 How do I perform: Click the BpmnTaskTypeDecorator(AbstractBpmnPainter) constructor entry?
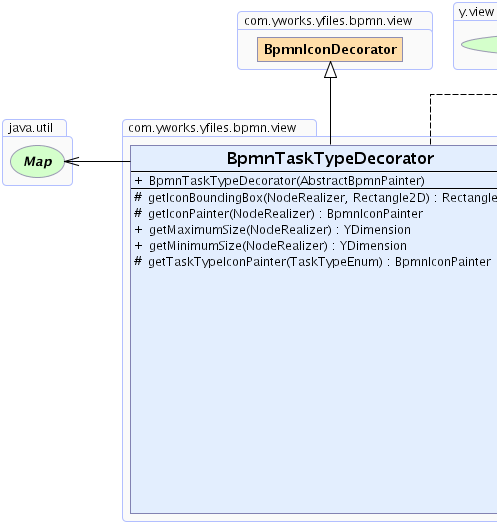click(287, 181)
